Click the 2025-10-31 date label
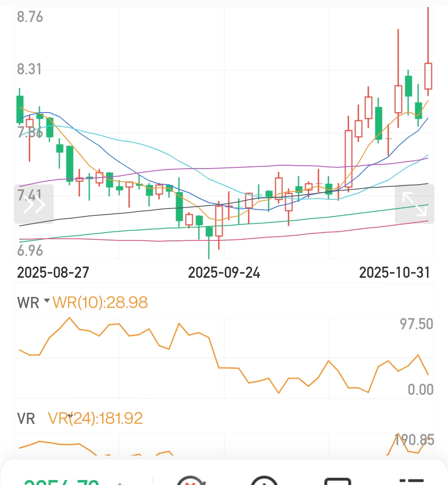This screenshot has width=448, height=485. point(394,273)
